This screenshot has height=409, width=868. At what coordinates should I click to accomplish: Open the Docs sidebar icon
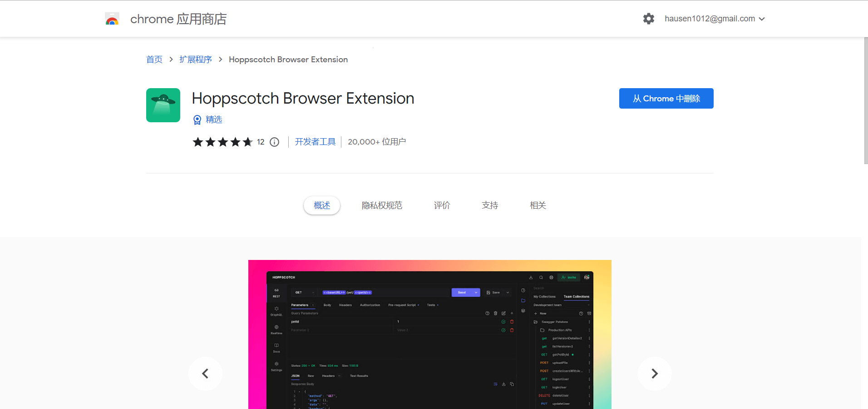pos(276,346)
